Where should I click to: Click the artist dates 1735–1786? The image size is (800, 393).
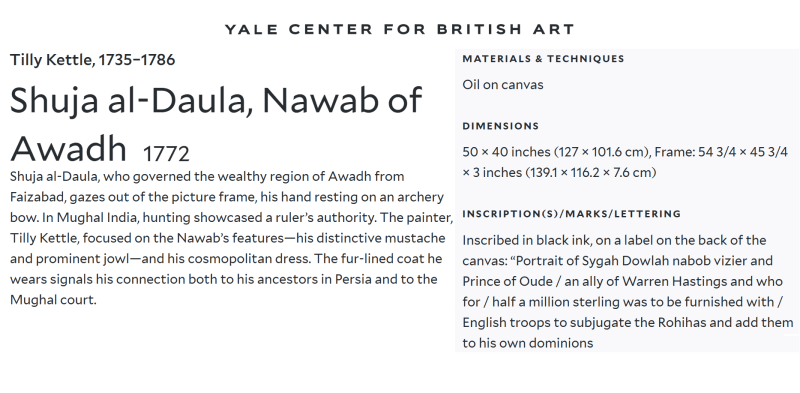tap(137, 60)
